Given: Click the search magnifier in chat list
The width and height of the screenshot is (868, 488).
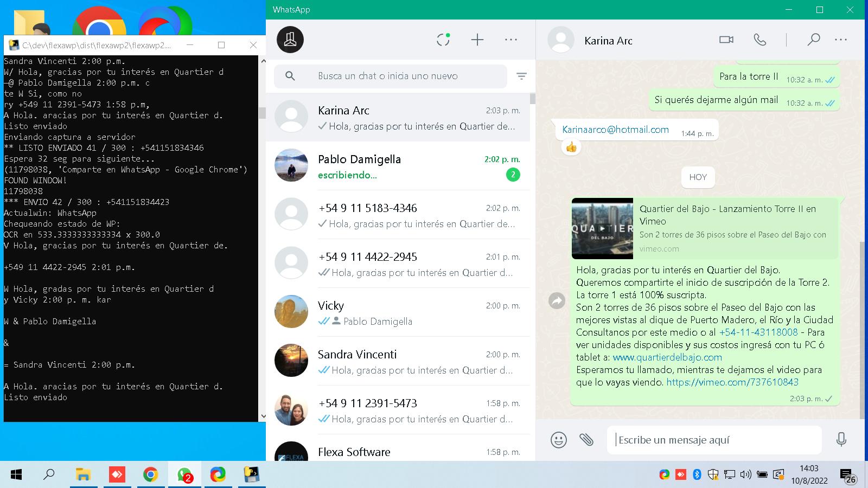Looking at the screenshot, I should tap(290, 76).
